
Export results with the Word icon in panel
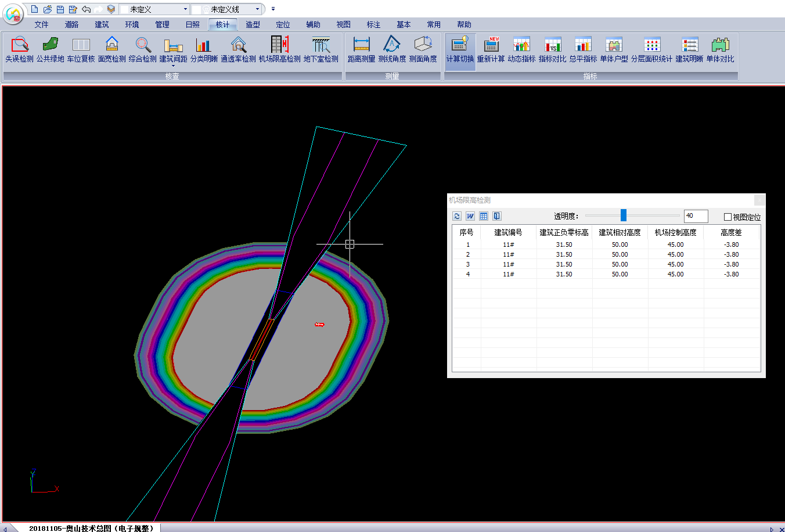click(x=470, y=216)
